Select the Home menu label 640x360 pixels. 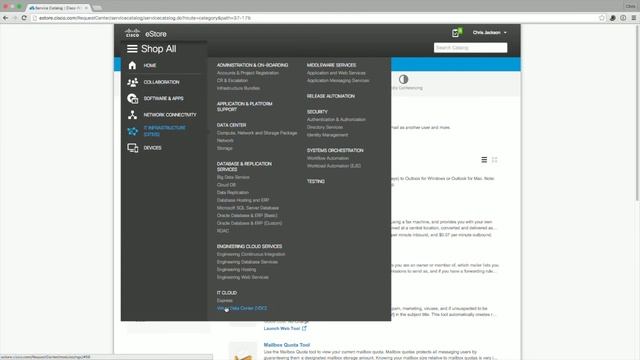(x=150, y=65)
